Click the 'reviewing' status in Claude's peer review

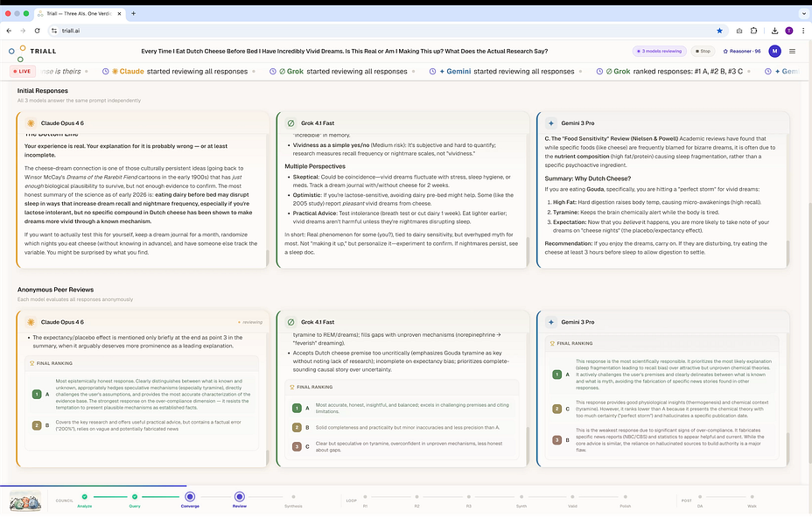click(250, 322)
